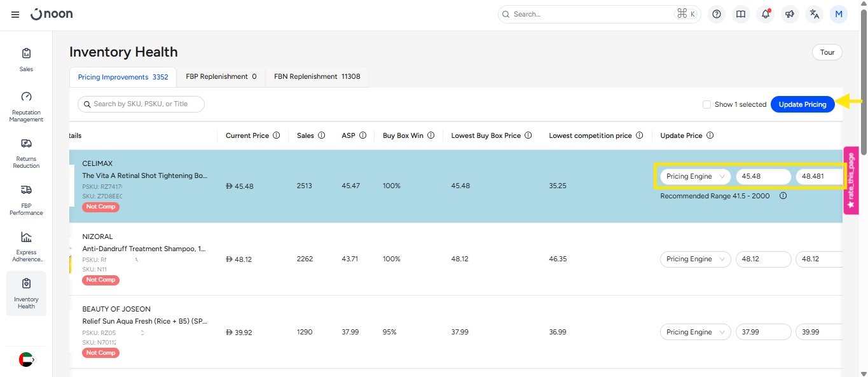Click the Search by SKU, PSKU, or Title field

[141, 104]
